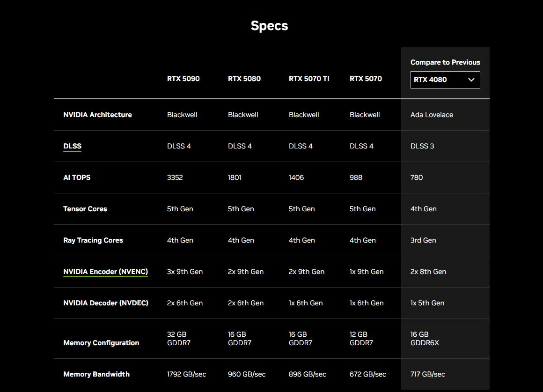The width and height of the screenshot is (543, 392).
Task: Select the Memory Configuration row label
Action: point(101,343)
